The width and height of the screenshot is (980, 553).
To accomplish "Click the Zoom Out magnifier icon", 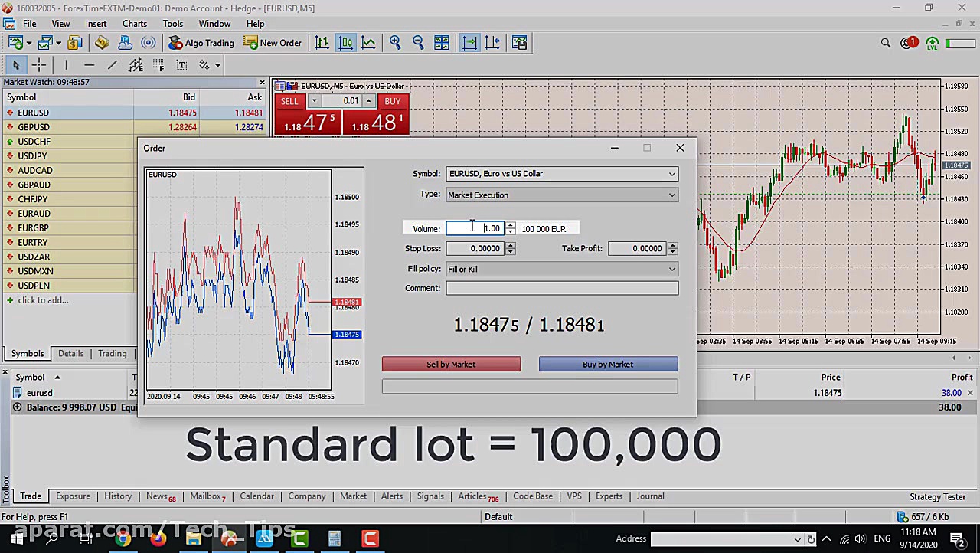I will point(418,43).
